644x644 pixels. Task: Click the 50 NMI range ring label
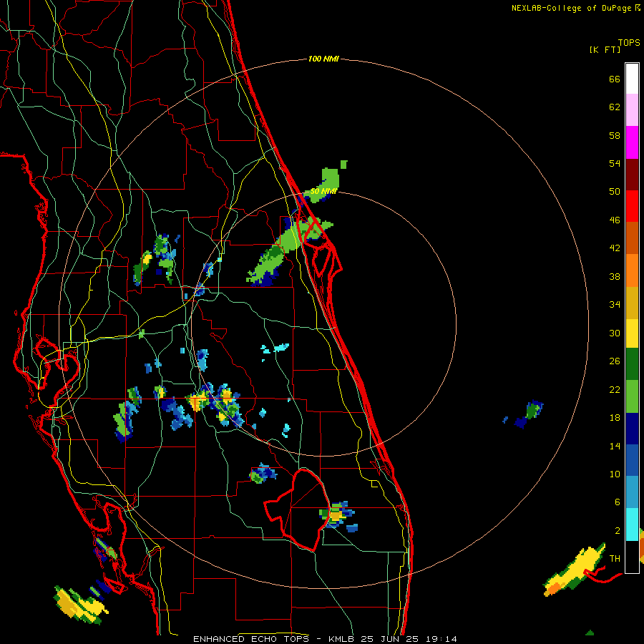[x=323, y=191]
